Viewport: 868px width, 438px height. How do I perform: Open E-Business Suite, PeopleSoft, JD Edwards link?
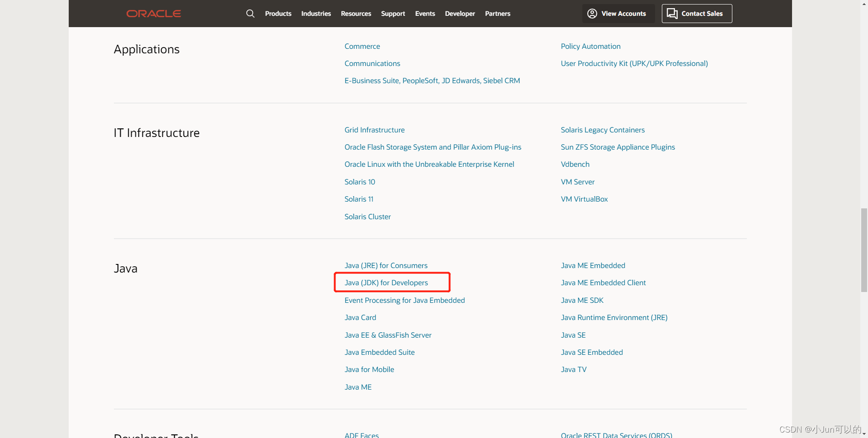tap(432, 80)
